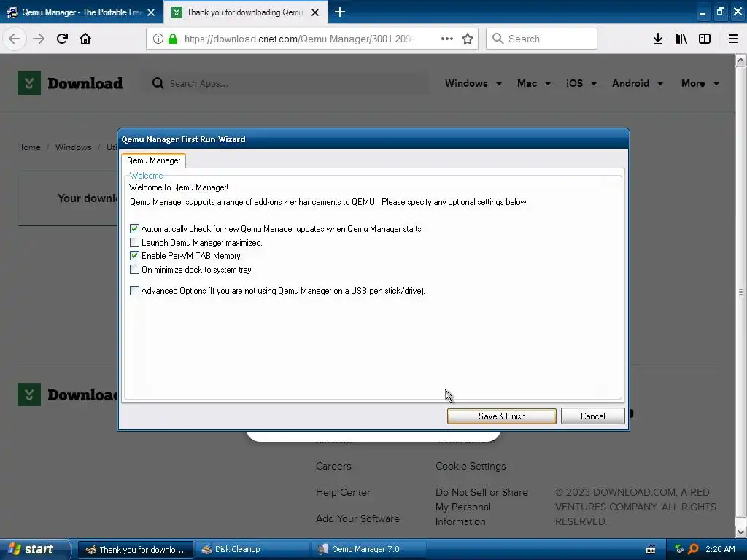Viewport: 747px width, 560px height.
Task: Close the Thank you for downloading tab
Action: pyautogui.click(x=315, y=12)
